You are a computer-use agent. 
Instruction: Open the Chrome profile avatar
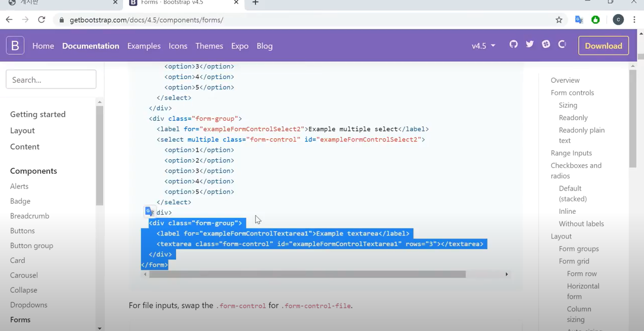tap(618, 20)
